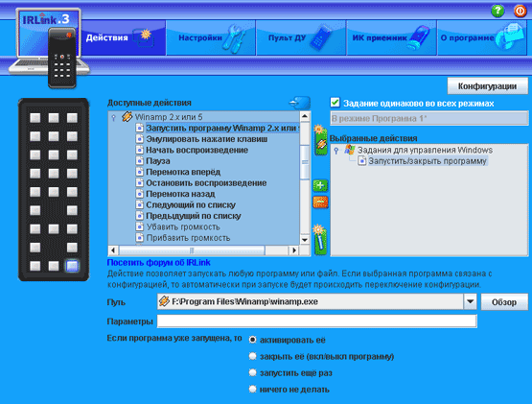Select Прибавить громкость action

point(188,238)
